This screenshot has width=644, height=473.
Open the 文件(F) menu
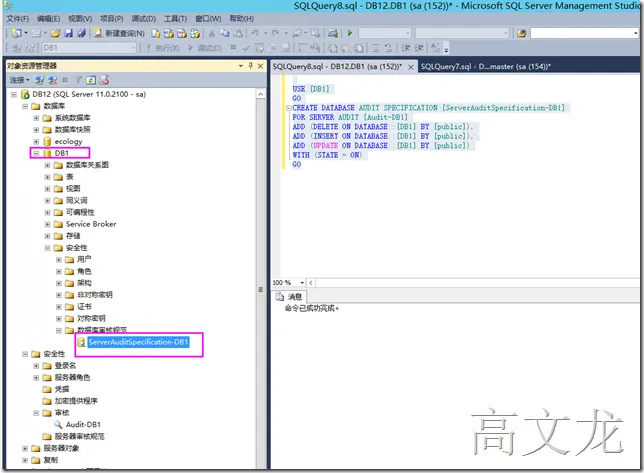[x=18, y=19]
